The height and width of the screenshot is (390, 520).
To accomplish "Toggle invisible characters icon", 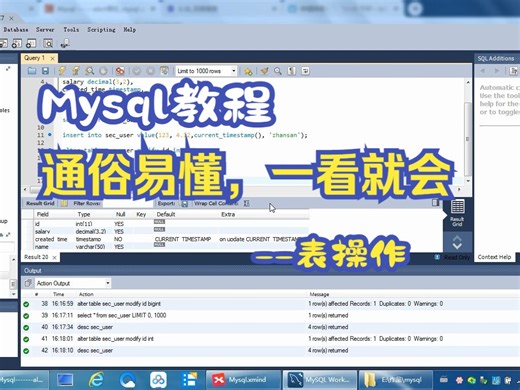I will tap(292, 71).
